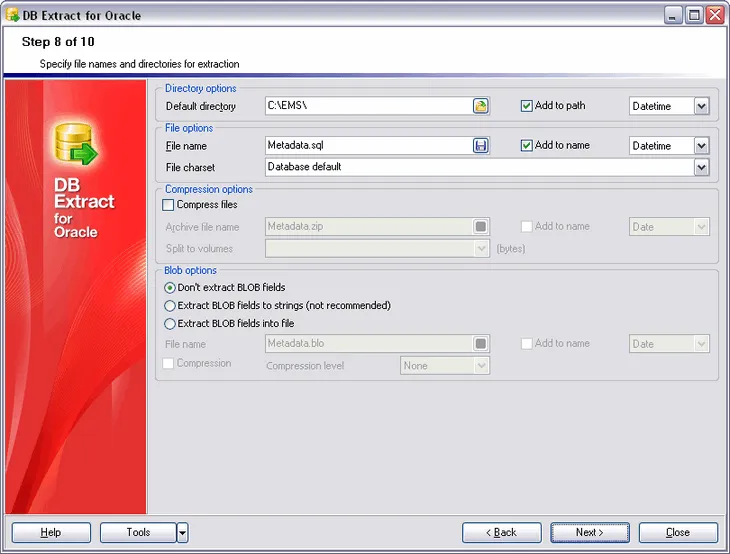Screen dimensions: 730x554
Task: Expand Split to volumes dropdown
Action: point(481,249)
